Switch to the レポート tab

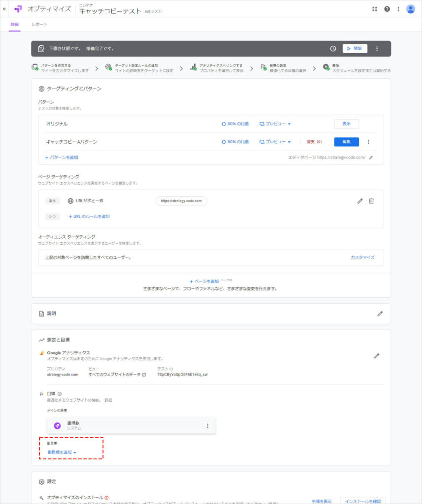click(39, 24)
